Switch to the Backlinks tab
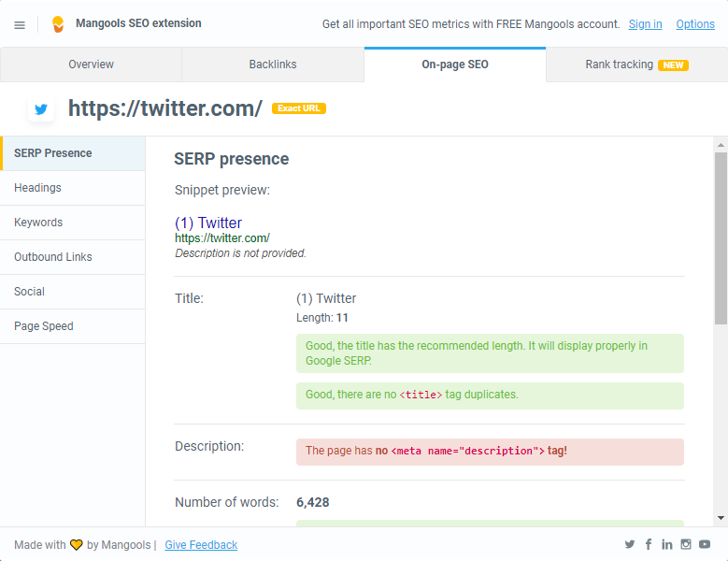 pos(273,65)
